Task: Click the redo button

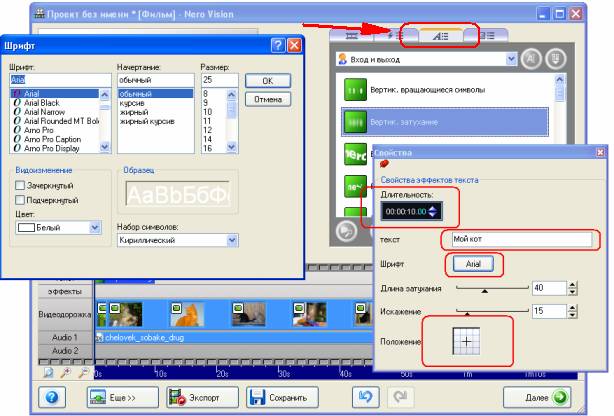Action: pos(400,398)
